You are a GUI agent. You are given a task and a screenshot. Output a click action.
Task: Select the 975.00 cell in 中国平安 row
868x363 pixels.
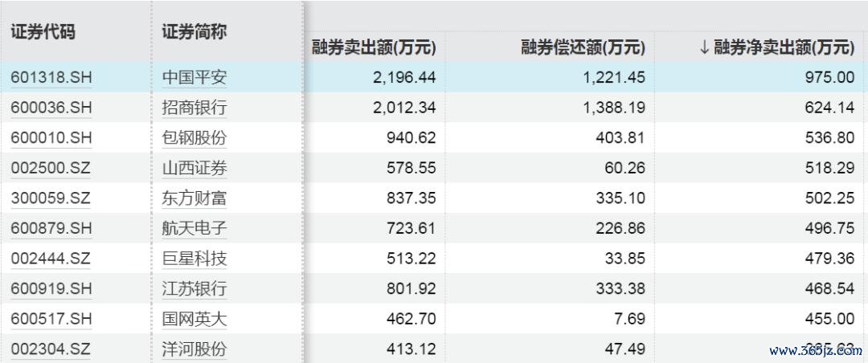click(x=829, y=77)
